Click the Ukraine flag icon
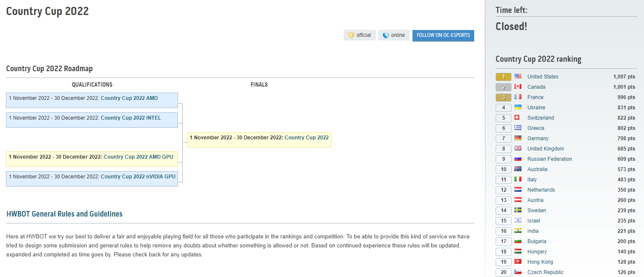Screen dimensions: 644x277 coord(518,107)
